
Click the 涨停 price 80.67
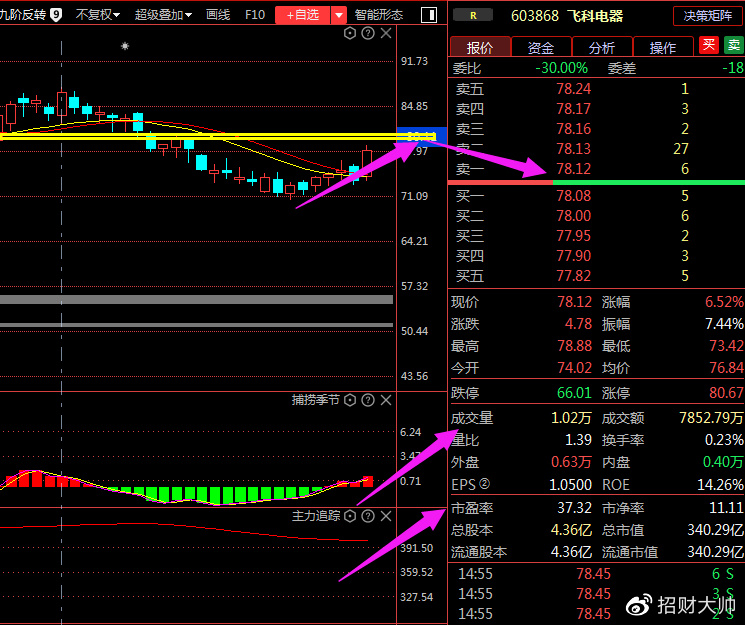click(x=726, y=393)
